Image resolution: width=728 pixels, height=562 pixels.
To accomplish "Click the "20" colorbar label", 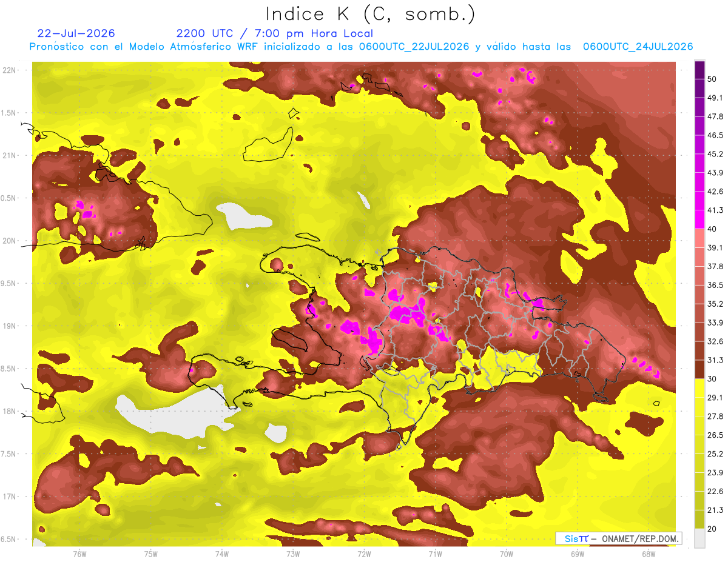I will tap(712, 529).
